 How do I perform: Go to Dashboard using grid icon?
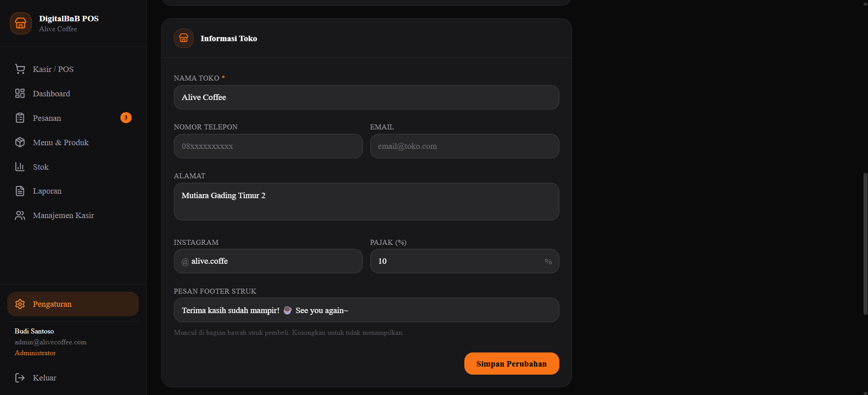[20, 93]
